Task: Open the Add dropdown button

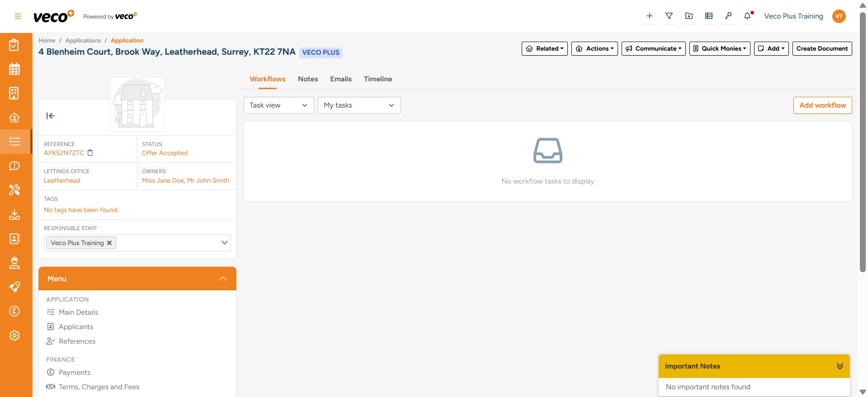Action: point(771,48)
